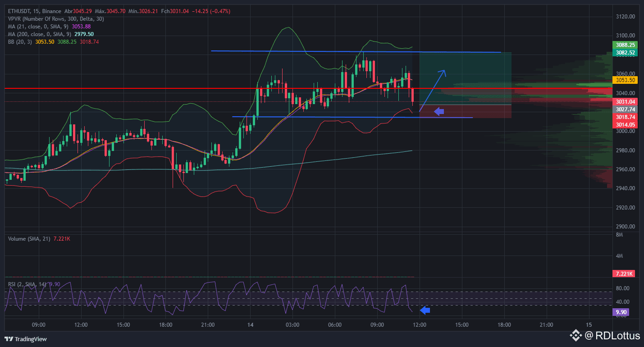Image resolution: width=644 pixels, height=347 pixels.
Task: Click the TradingView logo
Action: [x=26, y=339]
